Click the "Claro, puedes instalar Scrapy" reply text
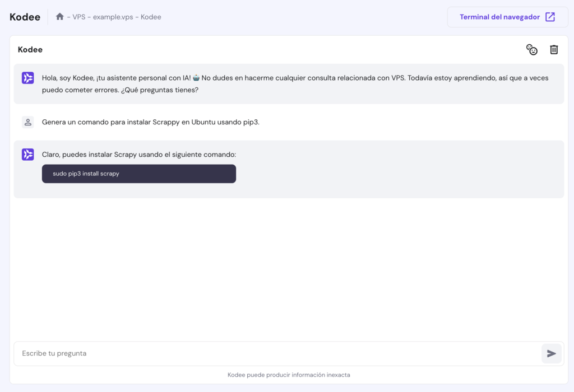Viewport: 574px width, 392px height. click(139, 155)
